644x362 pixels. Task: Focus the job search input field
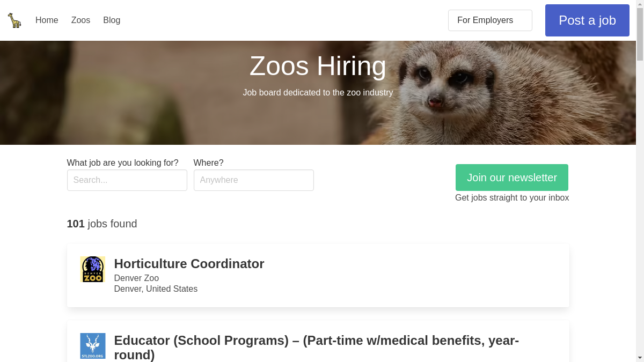(x=127, y=180)
